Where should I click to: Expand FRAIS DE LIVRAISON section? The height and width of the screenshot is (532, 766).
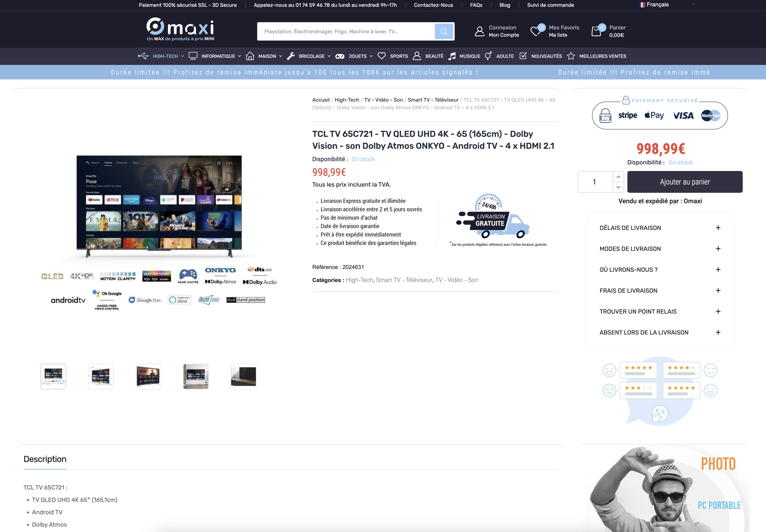point(660,291)
